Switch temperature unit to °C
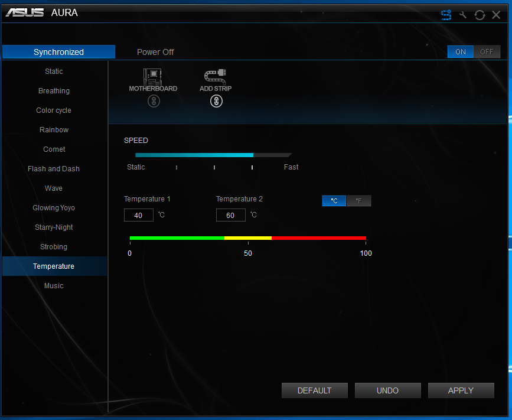The image size is (512, 420). coord(334,201)
